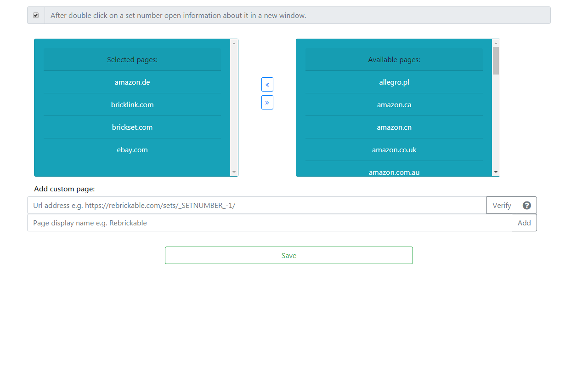Image resolution: width=588 pixels, height=368 pixels.
Task: Focus the Page display name field
Action: click(270, 223)
